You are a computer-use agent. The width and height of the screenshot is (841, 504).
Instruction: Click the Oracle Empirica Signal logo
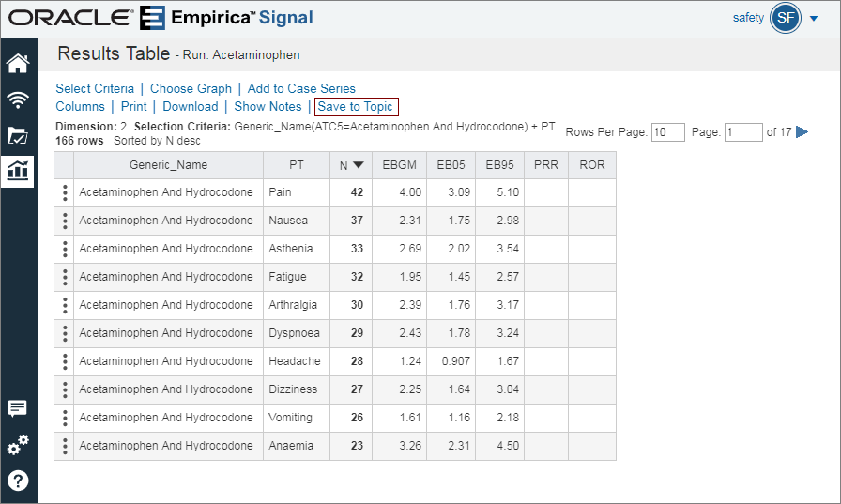click(161, 18)
